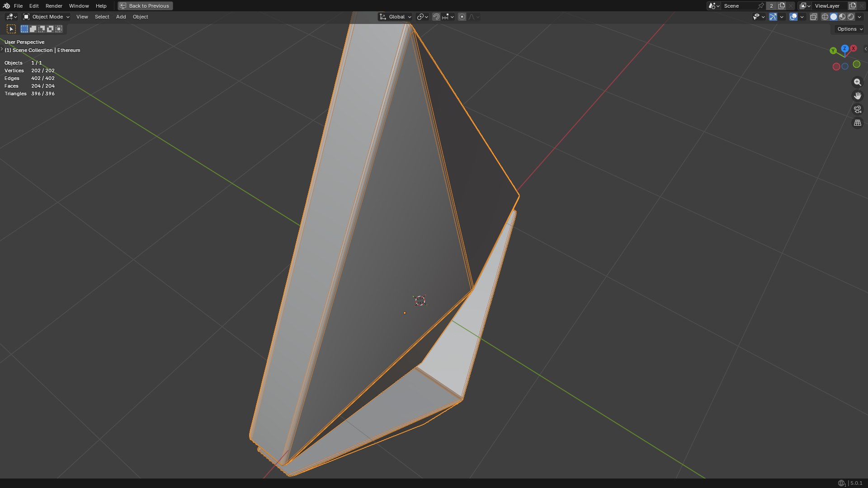This screenshot has width=868, height=488.
Task: Click the status bar globe icon
Action: pyautogui.click(x=841, y=483)
